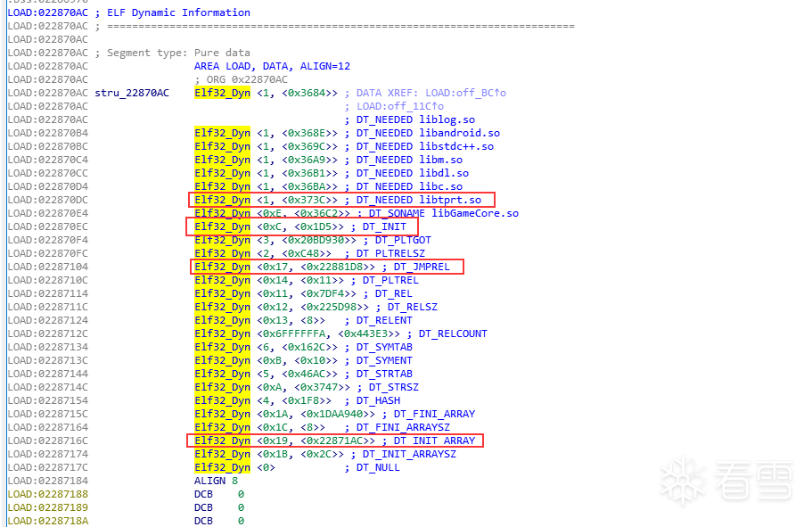Click the stru_22870AC label
Screen dimensions: 812x527
click(x=132, y=93)
